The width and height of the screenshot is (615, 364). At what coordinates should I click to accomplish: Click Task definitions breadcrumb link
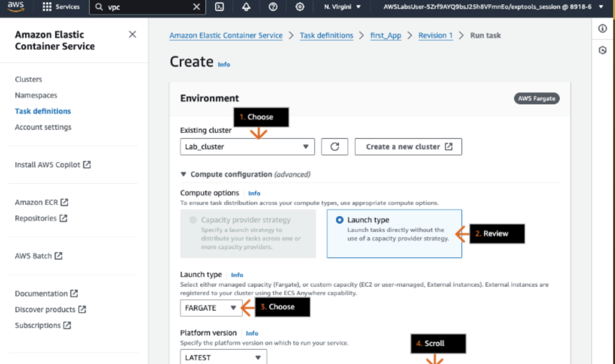click(327, 35)
